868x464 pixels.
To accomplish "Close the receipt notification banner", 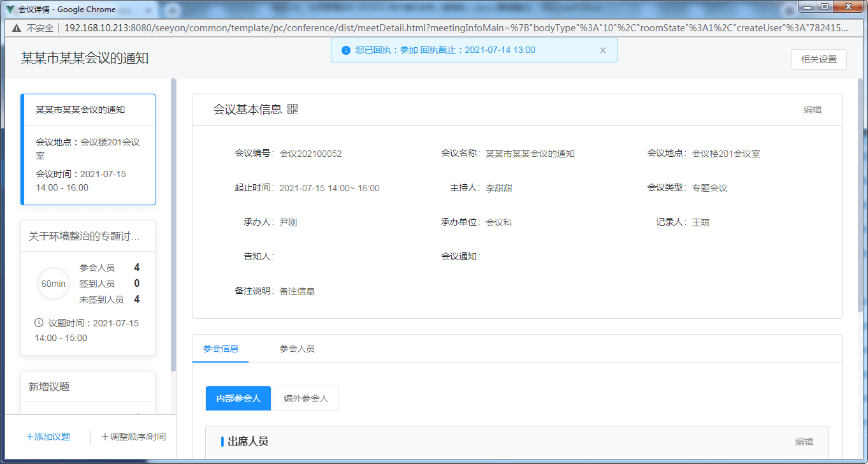I will pyautogui.click(x=603, y=50).
